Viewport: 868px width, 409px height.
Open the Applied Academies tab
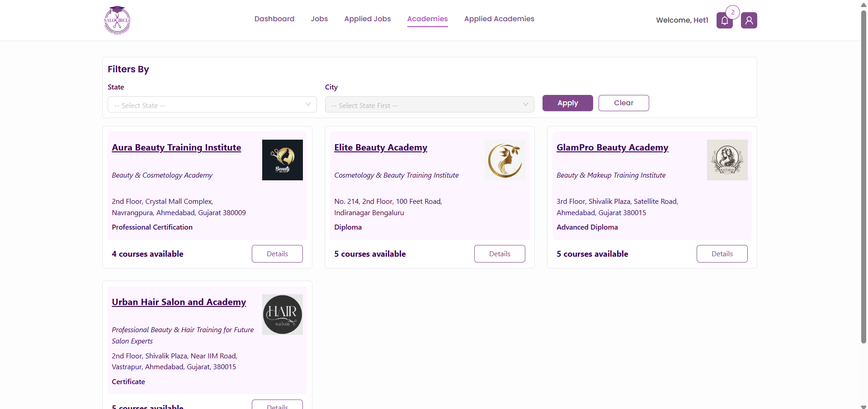click(x=499, y=19)
